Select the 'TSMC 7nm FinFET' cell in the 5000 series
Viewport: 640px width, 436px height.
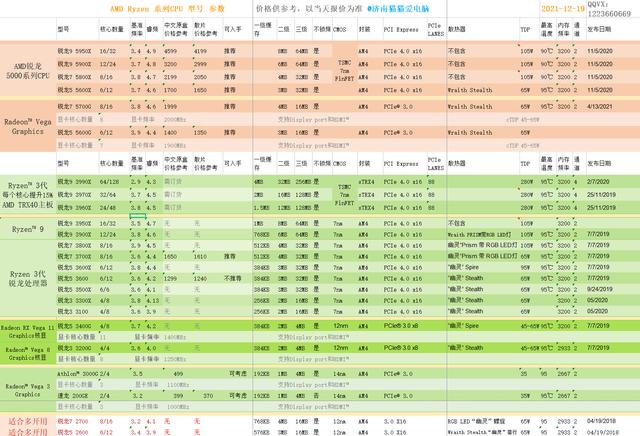click(344, 70)
